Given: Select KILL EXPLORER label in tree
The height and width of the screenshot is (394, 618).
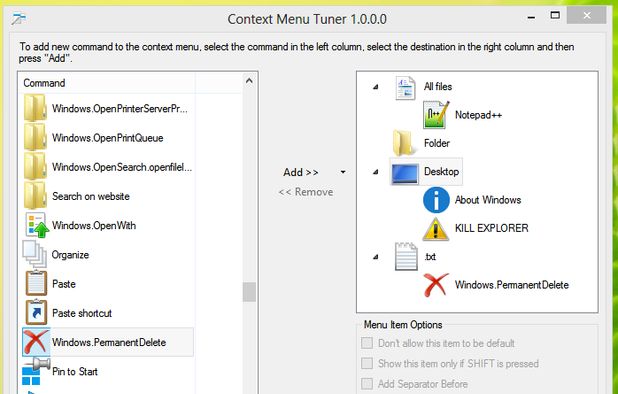Looking at the screenshot, I should point(491,228).
